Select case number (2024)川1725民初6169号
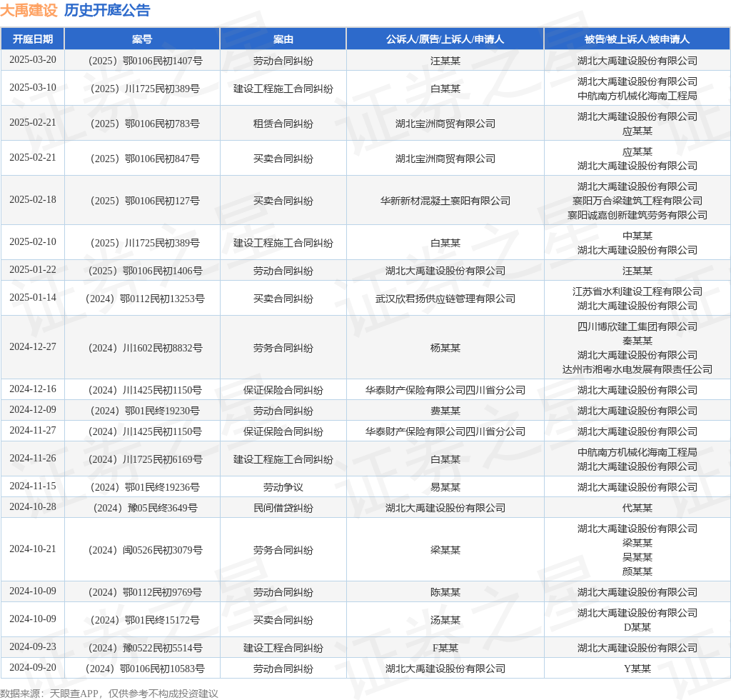Screen dimensions: 731x700 tap(145, 459)
